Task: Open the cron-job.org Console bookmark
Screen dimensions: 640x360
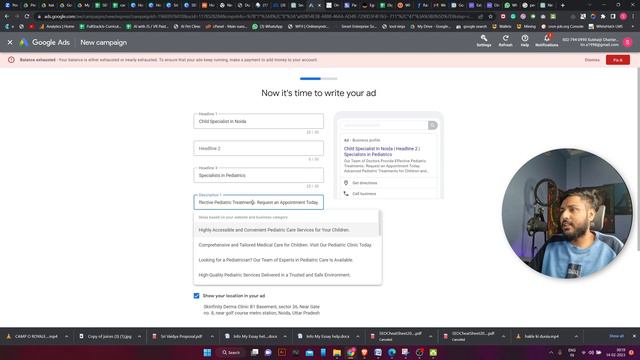Action: (563, 27)
